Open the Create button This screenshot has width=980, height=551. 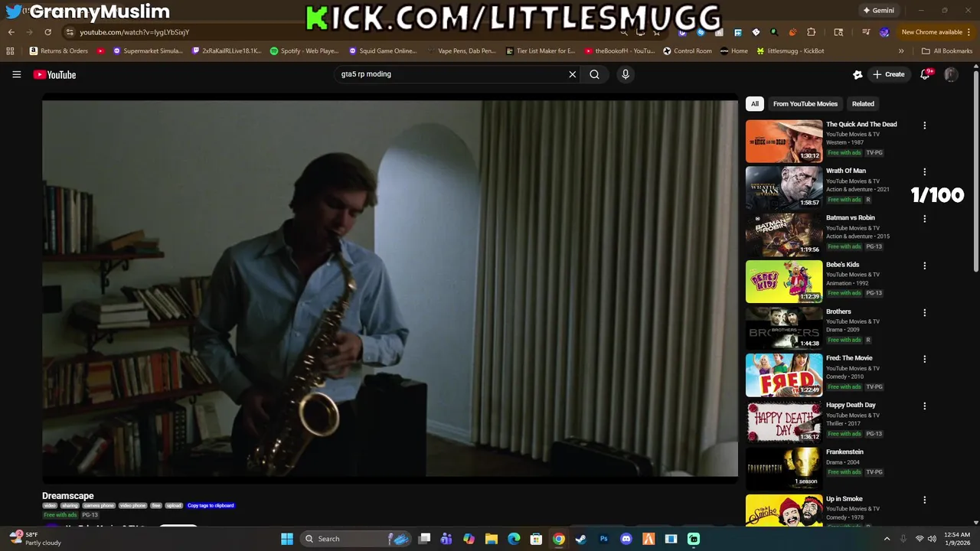tap(888, 74)
